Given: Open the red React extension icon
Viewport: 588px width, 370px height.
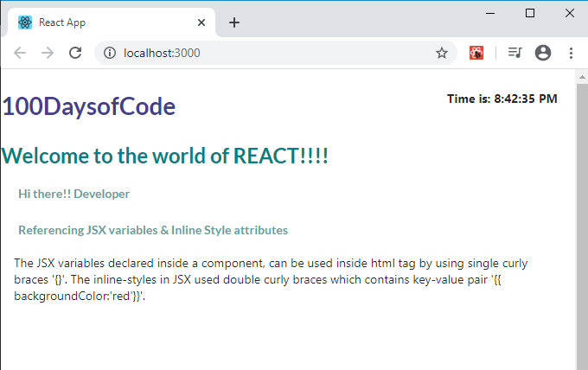Looking at the screenshot, I should tap(476, 53).
